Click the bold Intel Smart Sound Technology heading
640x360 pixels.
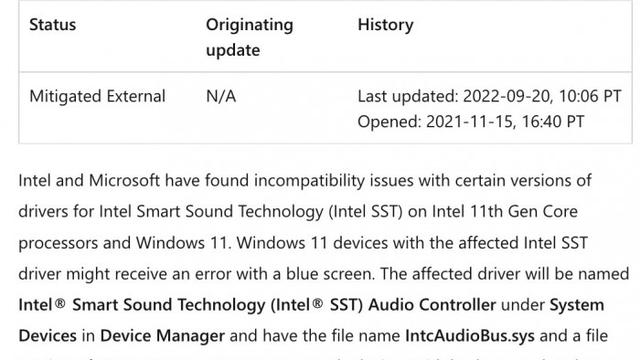142,305
